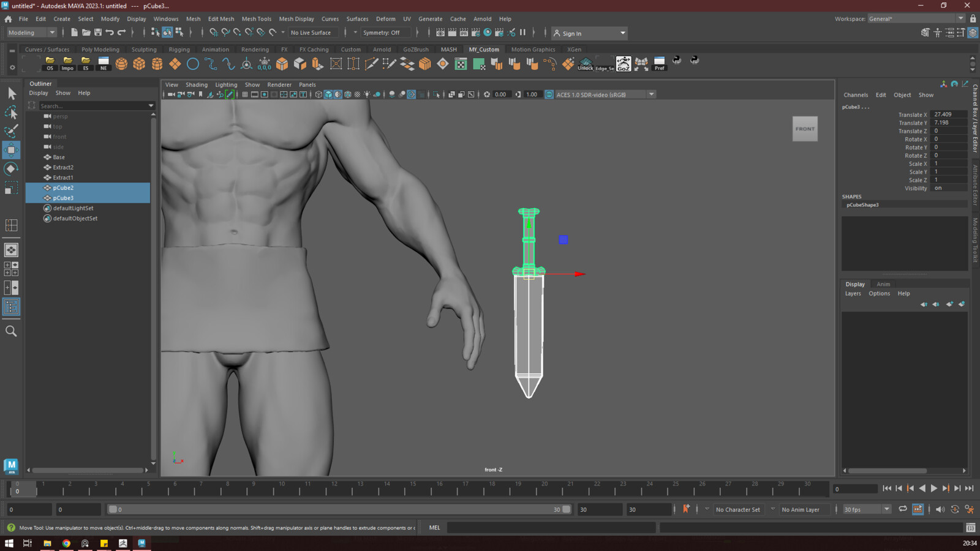Click the Undo arrow icon
This screenshot has height=551, width=980.
[x=110, y=32]
